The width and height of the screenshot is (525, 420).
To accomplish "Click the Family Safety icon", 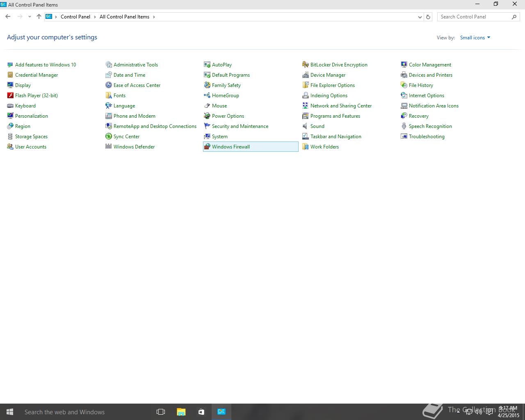I will click(207, 85).
